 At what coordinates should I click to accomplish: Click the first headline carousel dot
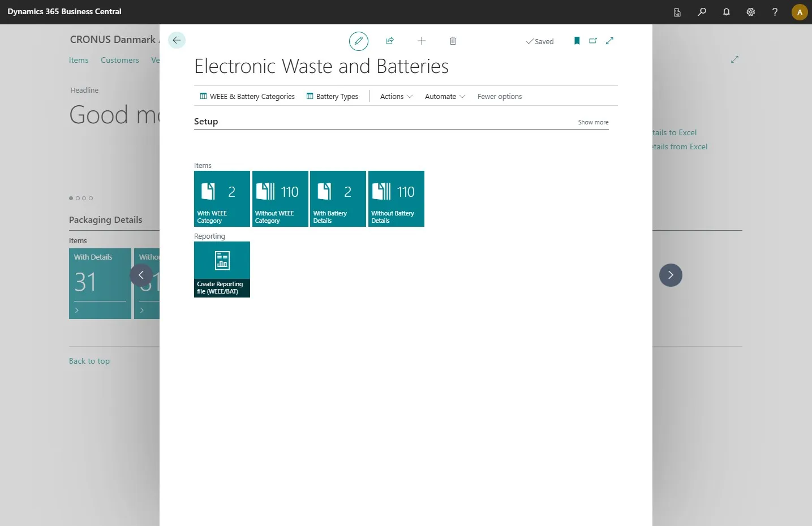point(71,198)
